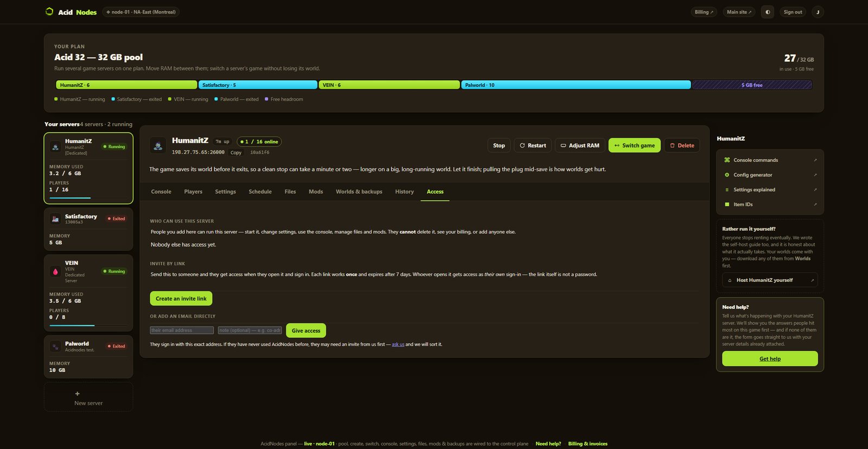Open Console commands external arrow
Screen dimensions: 868x449
click(815, 160)
